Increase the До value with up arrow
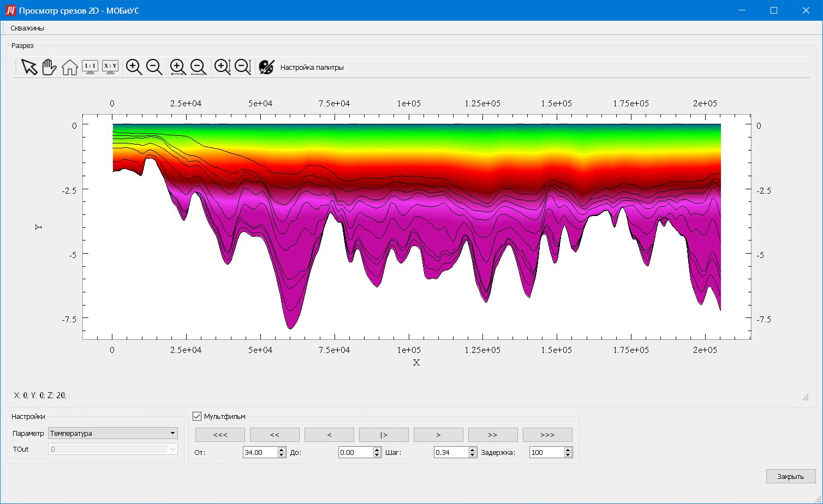 pyautogui.click(x=377, y=449)
